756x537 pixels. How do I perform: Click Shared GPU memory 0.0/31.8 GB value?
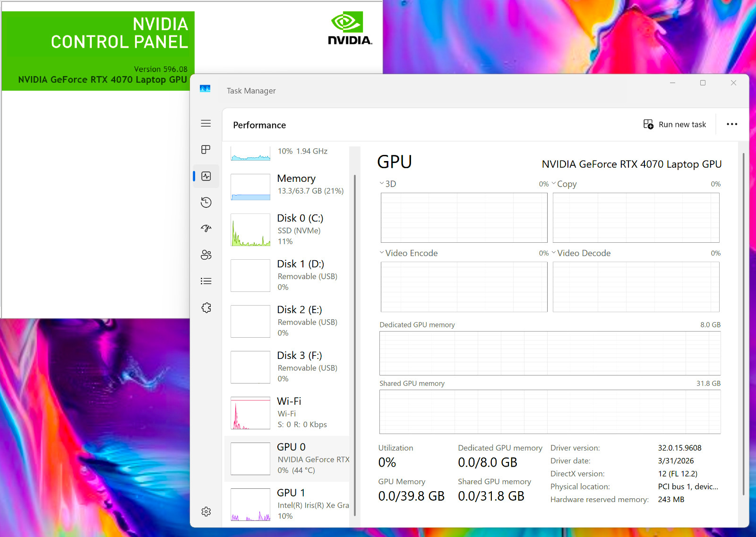click(491, 496)
